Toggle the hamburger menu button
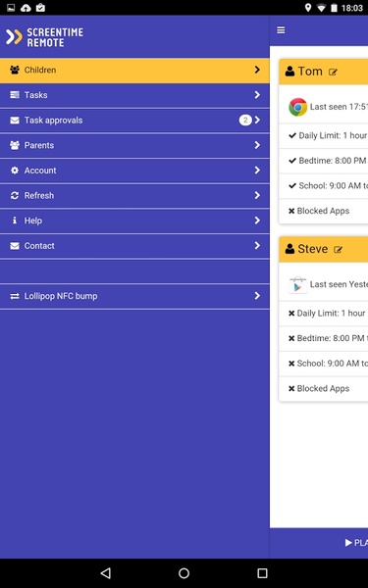368x588 pixels. [x=281, y=30]
